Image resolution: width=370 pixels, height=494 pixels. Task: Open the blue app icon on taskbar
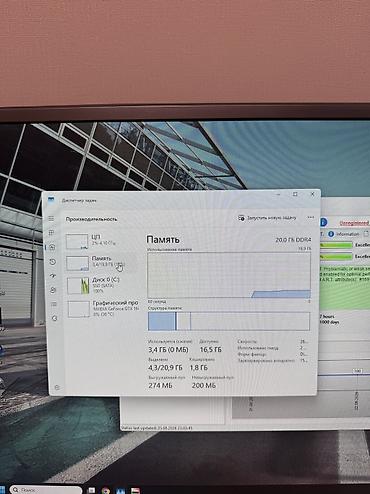click(x=120, y=491)
